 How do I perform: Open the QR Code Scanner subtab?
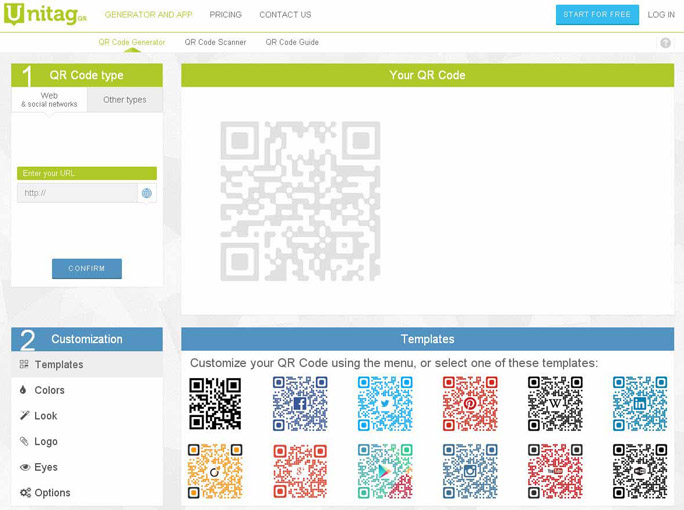coord(215,42)
